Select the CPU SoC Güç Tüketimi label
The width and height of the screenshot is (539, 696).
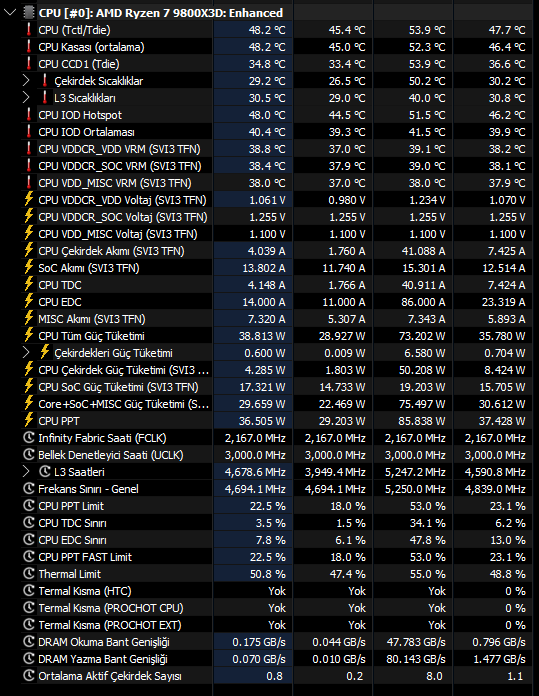tap(118, 387)
